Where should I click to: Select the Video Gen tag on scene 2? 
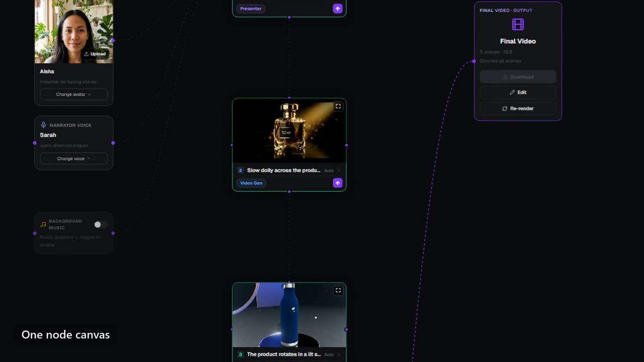tap(251, 183)
